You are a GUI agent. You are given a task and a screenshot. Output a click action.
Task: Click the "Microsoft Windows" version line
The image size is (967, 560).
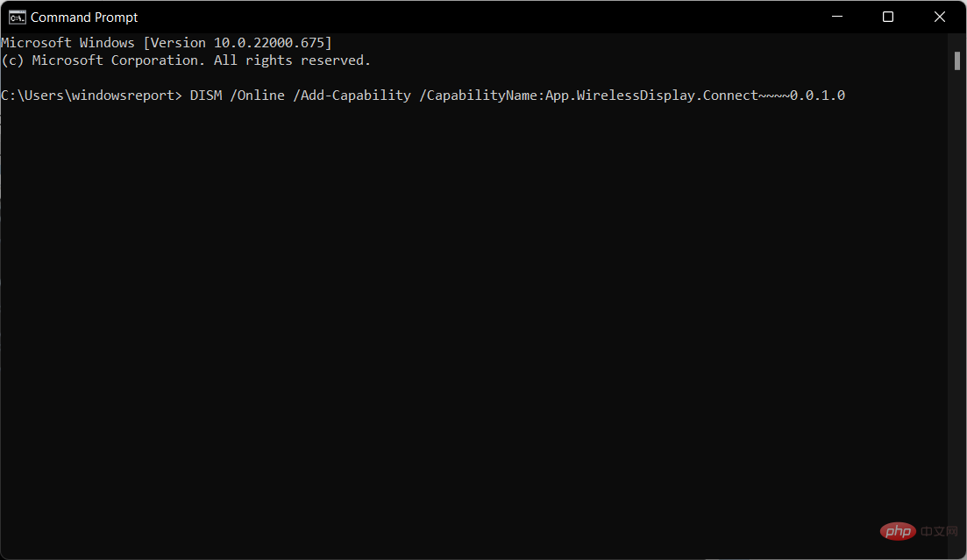68,43
